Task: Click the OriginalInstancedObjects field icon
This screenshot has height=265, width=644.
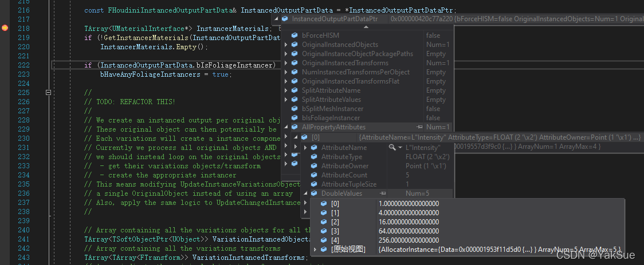Action: (294, 45)
